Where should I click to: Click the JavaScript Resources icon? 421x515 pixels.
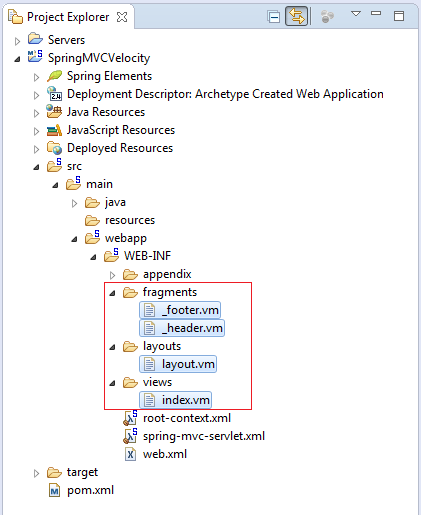(54, 130)
